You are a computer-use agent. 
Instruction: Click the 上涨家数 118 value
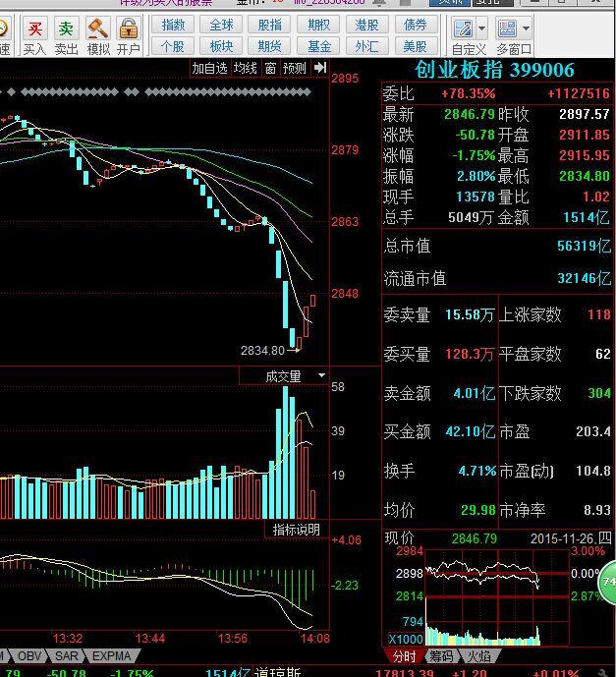click(x=599, y=314)
